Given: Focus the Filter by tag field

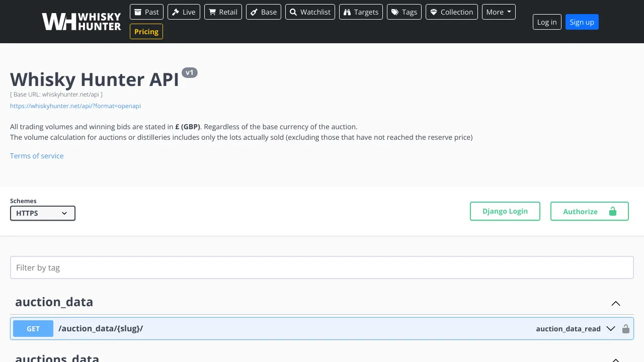Looking at the screenshot, I should point(322,267).
